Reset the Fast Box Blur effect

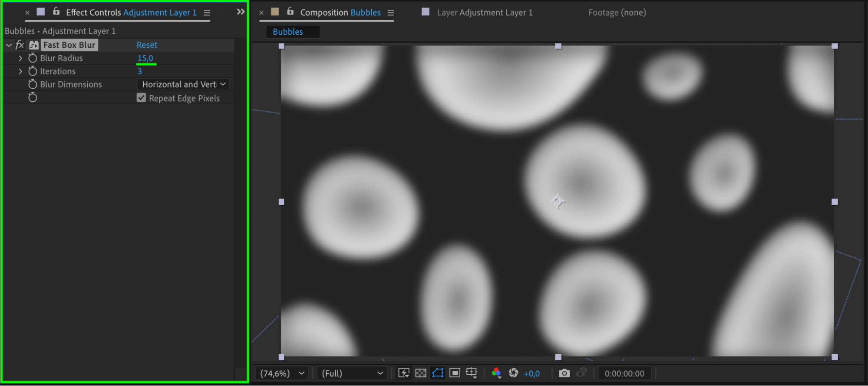(x=147, y=45)
